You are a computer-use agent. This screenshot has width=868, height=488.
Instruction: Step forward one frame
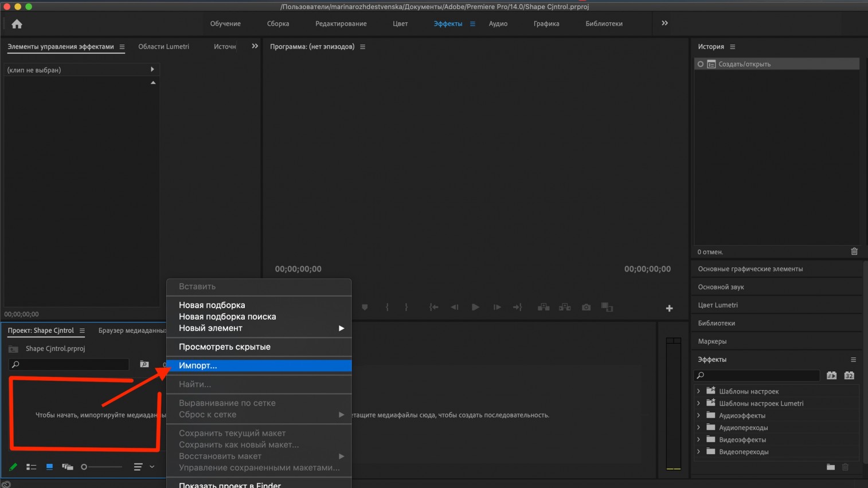497,308
